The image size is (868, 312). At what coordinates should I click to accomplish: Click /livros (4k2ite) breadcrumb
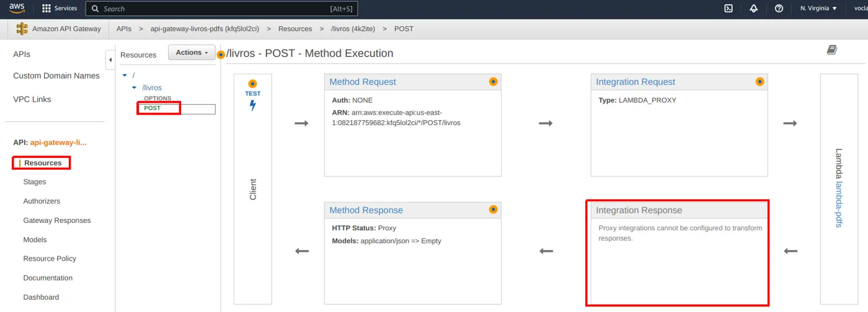[x=353, y=29]
